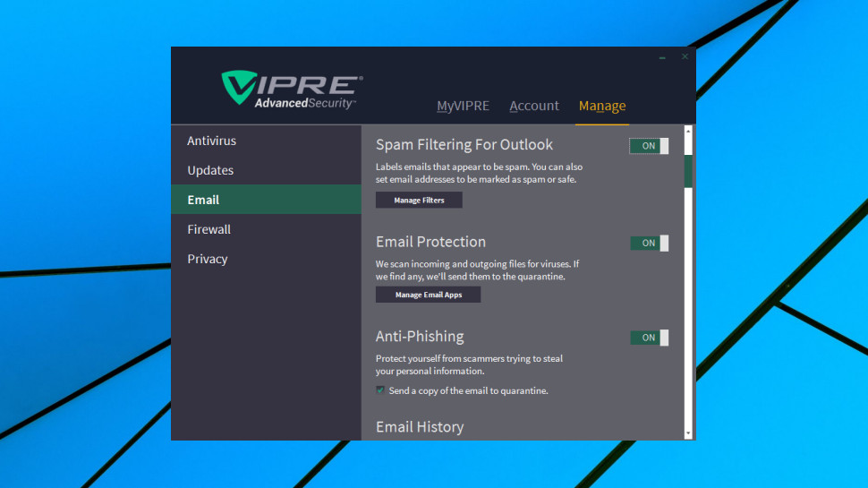The height and width of the screenshot is (488, 868).
Task: Click the Manage Filters button
Action: click(x=419, y=200)
